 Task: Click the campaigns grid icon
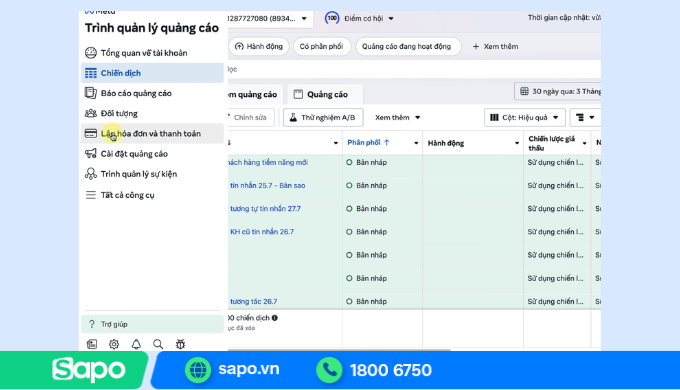[91, 73]
